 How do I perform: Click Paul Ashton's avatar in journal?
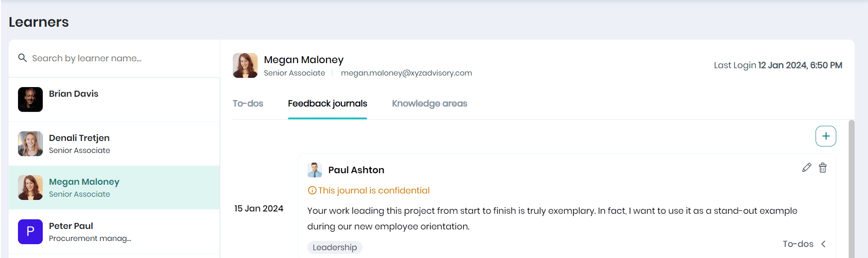click(x=315, y=170)
